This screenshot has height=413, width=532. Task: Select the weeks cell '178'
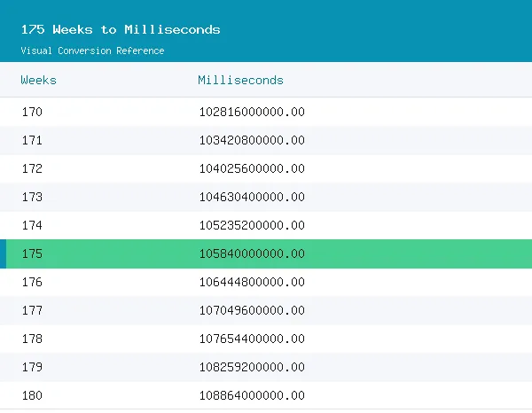(32, 339)
